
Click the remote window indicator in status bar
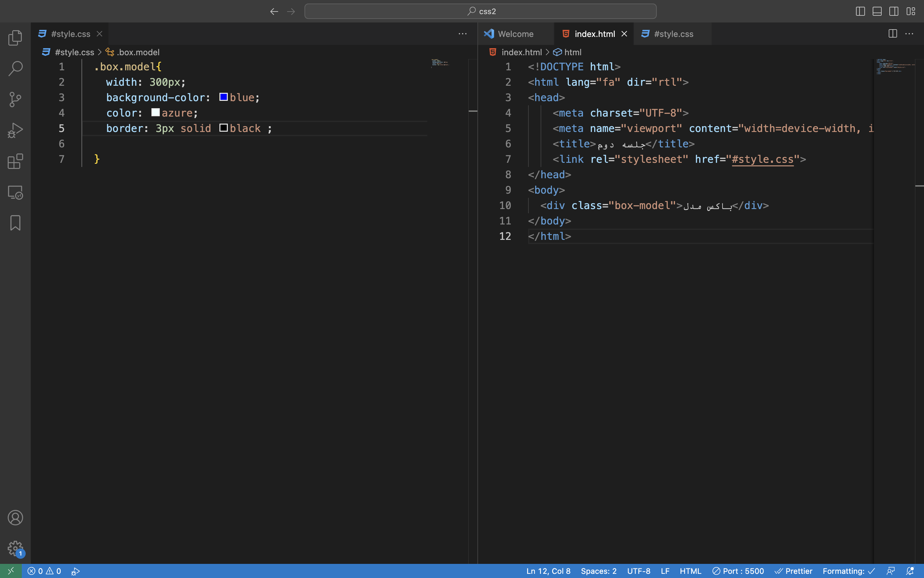coord(11,571)
